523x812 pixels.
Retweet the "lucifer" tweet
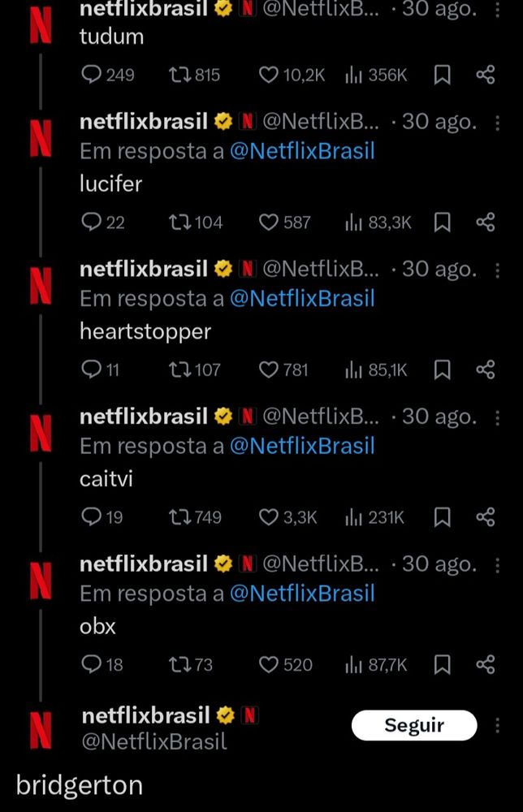tap(196, 222)
